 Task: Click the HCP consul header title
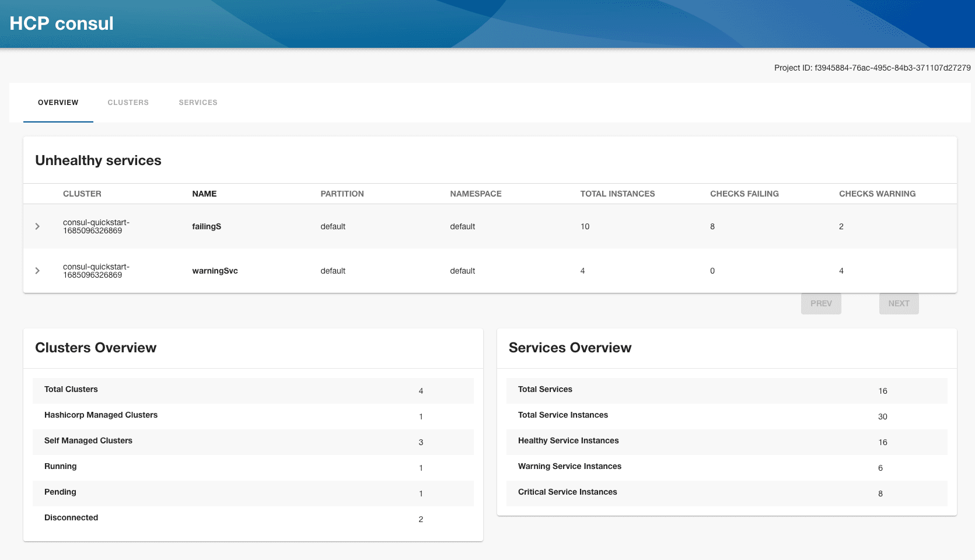pos(62,23)
